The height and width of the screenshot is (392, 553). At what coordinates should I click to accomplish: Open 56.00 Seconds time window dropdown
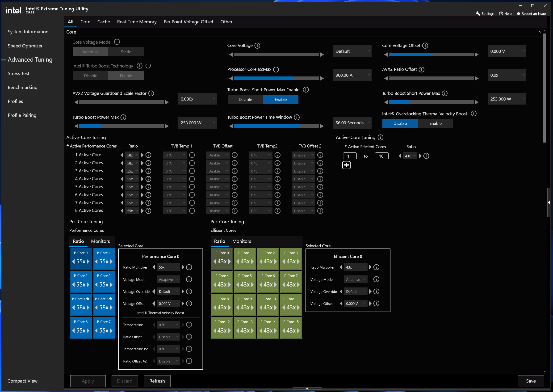(352, 123)
